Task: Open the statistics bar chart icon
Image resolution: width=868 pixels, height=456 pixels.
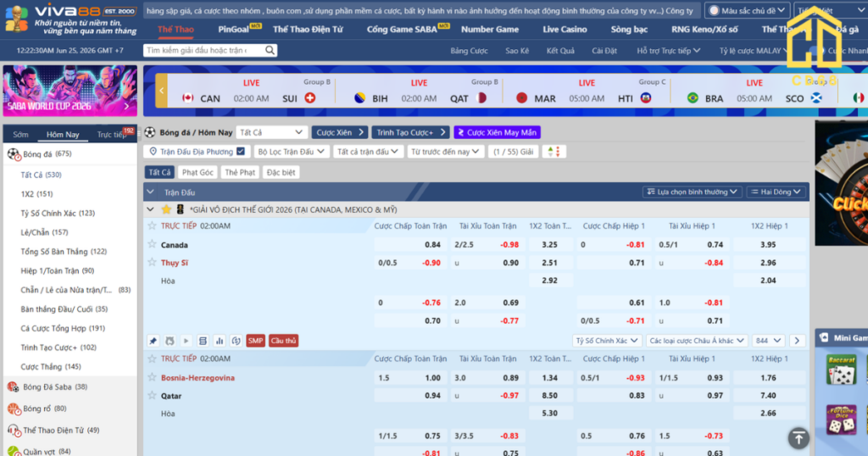Action: click(220, 341)
